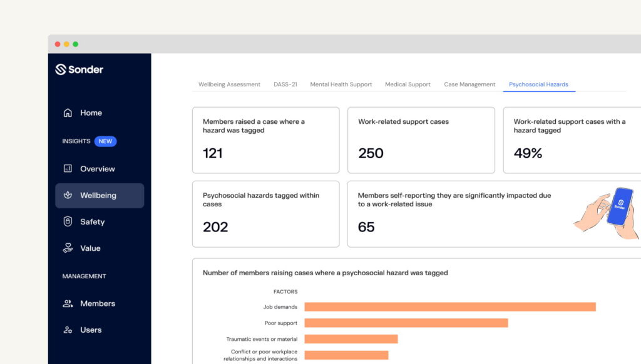Open the DASS-21 tab

pos(285,84)
